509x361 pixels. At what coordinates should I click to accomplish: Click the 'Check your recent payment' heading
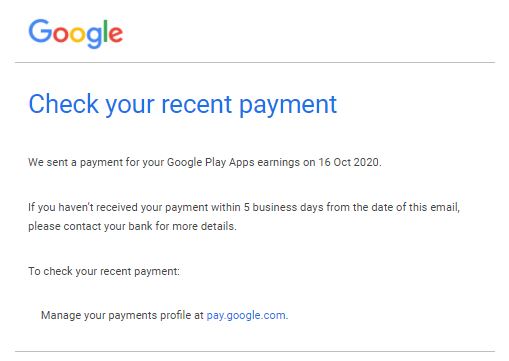pos(183,105)
